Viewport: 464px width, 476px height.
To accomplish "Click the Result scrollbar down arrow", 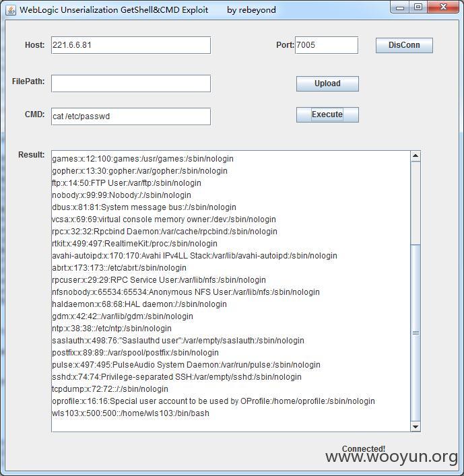I will tap(416, 427).
